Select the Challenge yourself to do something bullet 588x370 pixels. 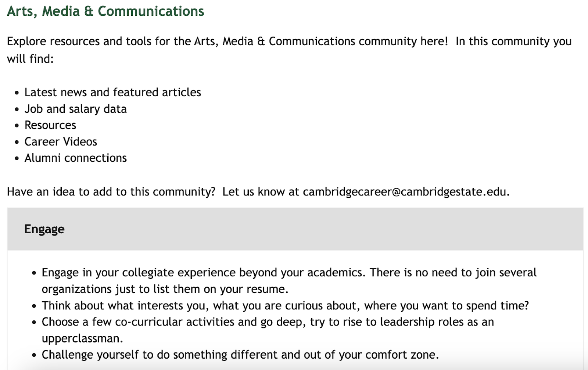pos(240,355)
